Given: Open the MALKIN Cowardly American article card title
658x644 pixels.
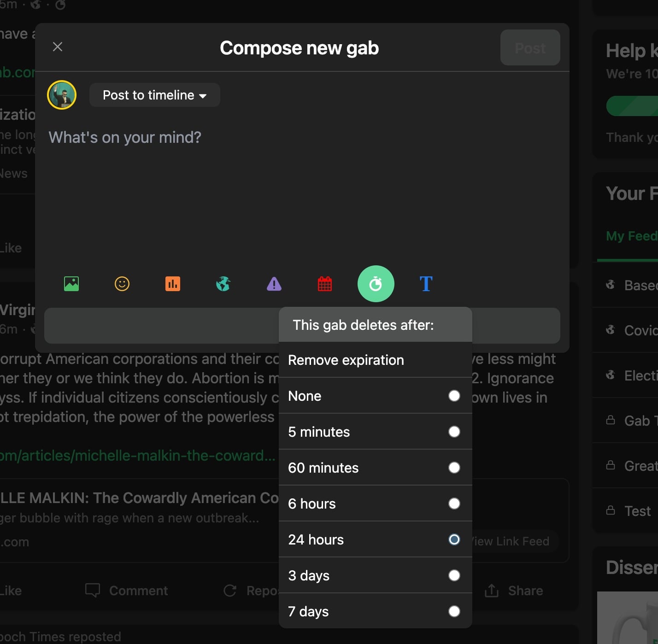Looking at the screenshot, I should 139,498.
